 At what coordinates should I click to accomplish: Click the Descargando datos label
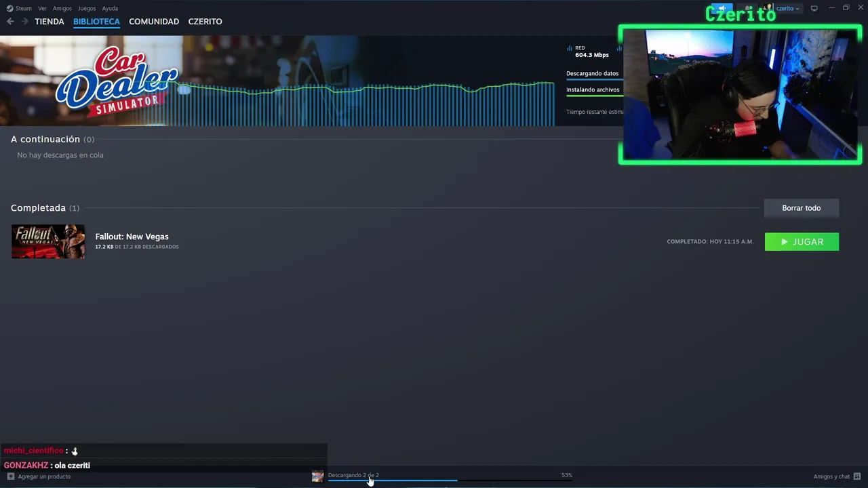pyautogui.click(x=593, y=73)
